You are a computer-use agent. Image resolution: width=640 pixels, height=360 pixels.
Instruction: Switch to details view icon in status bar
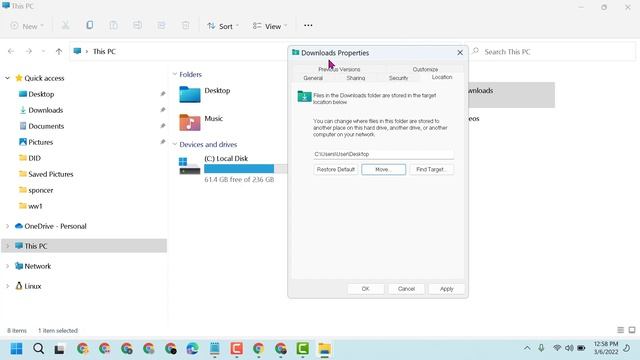pyautogui.click(x=620, y=330)
